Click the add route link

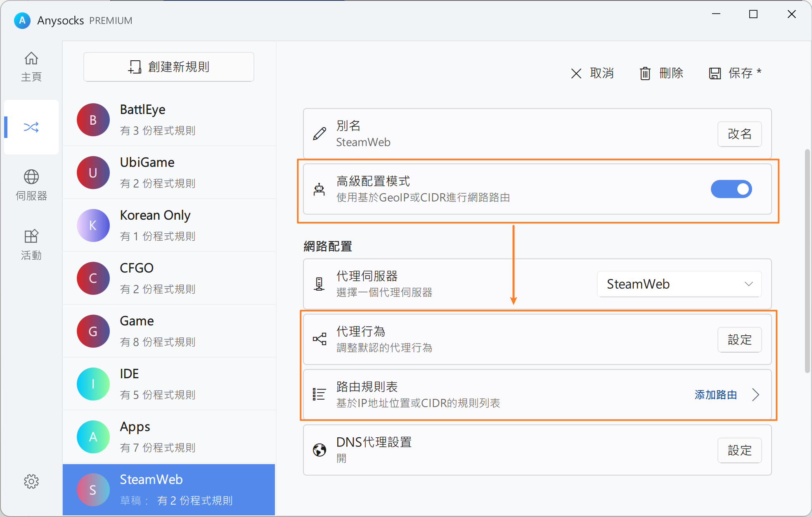coord(715,395)
